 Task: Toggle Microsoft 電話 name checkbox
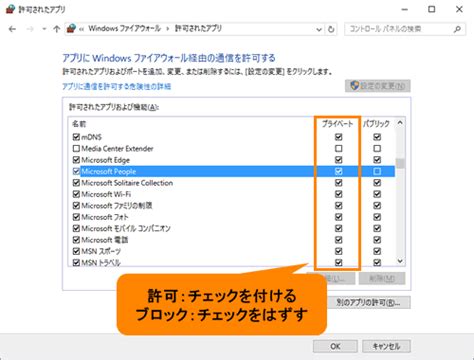(76, 240)
